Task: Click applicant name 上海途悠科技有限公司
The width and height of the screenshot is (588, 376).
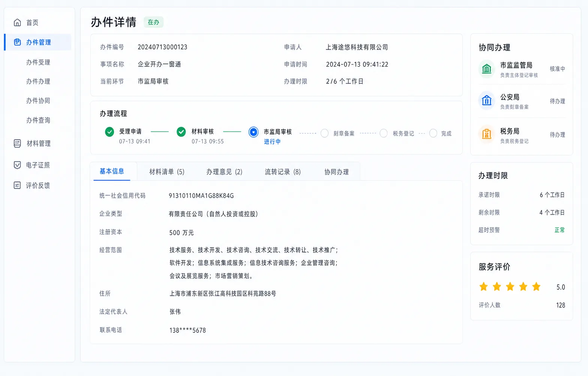Action: tap(357, 47)
